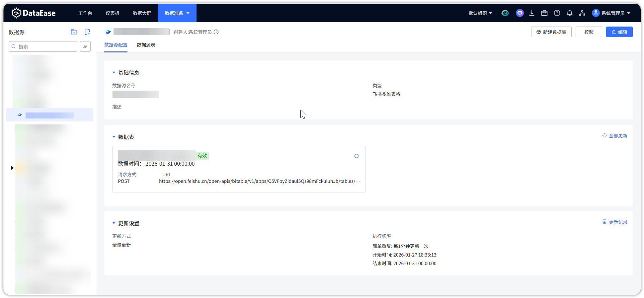
Task: Click the 新建数据集 button
Action: click(x=551, y=32)
